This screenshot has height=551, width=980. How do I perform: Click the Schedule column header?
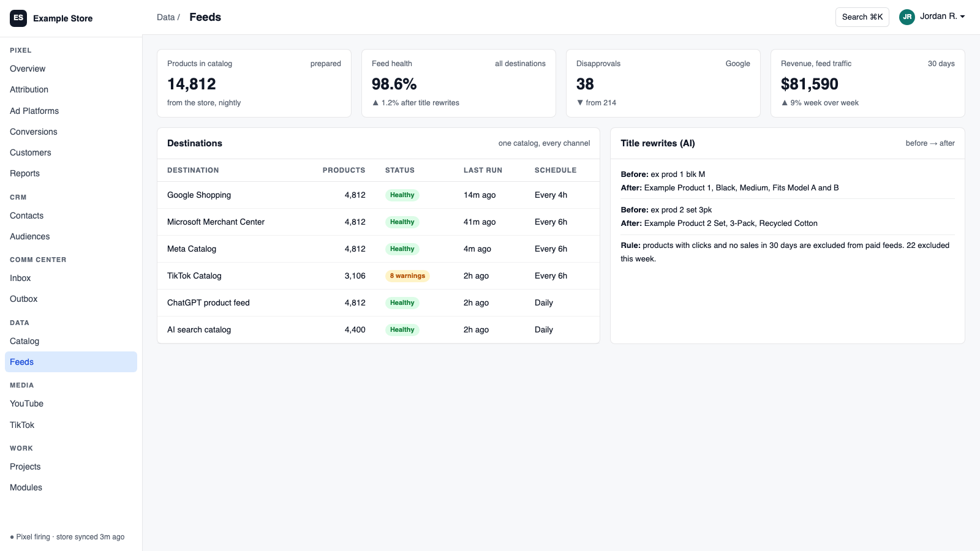click(556, 170)
